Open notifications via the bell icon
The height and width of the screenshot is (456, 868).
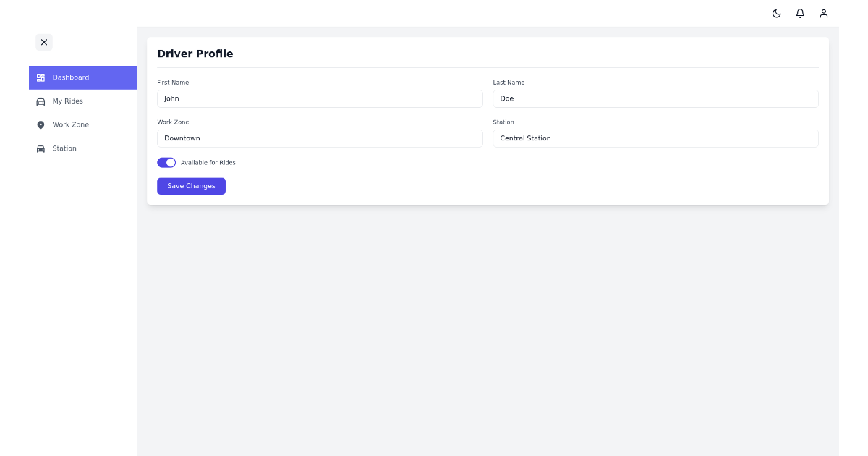(800, 14)
